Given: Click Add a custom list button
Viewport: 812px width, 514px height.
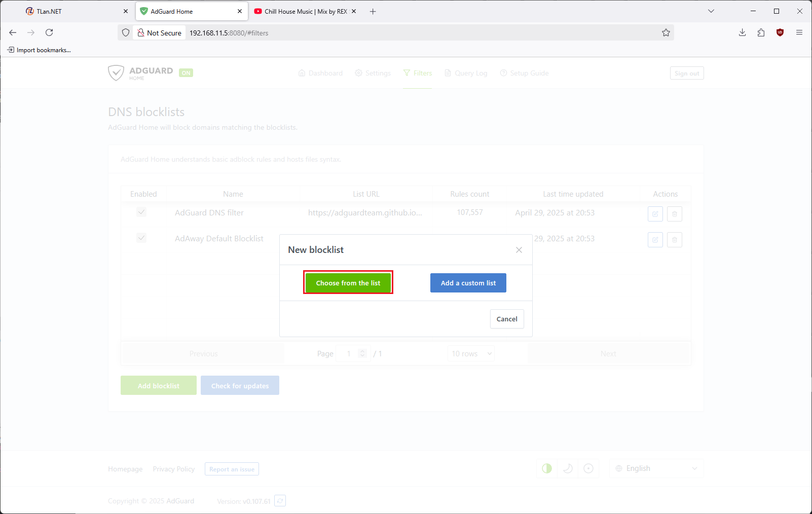Looking at the screenshot, I should [468, 283].
